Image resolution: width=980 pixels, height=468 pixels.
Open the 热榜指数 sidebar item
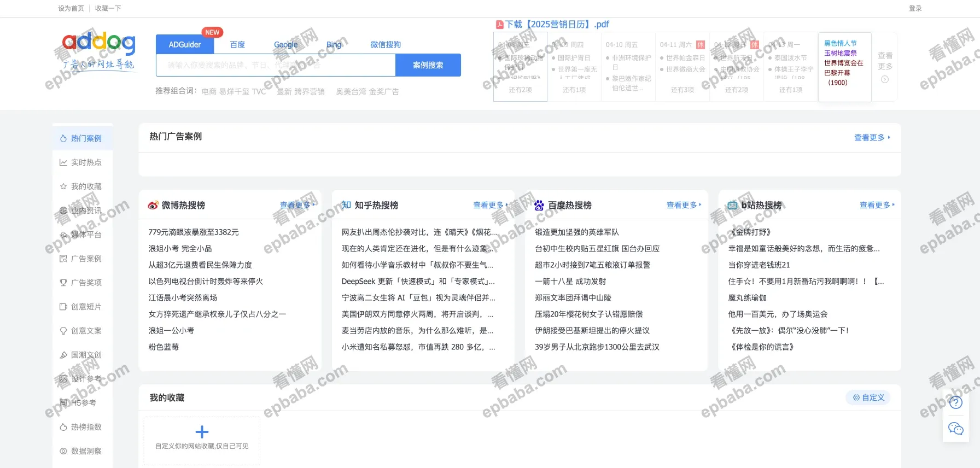point(83,427)
